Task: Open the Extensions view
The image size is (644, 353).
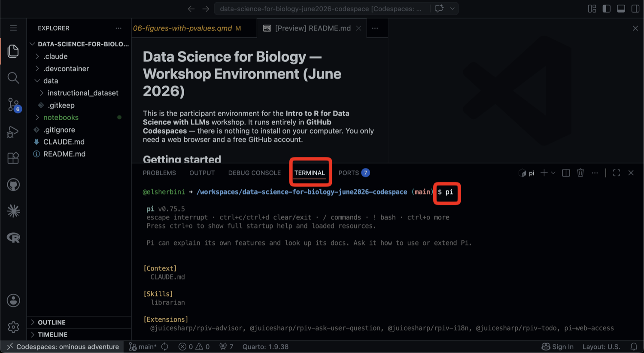Action: click(x=13, y=158)
